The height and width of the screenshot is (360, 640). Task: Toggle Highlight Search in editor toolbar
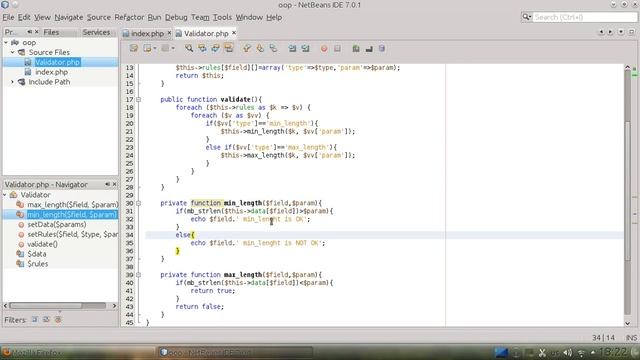229,49
